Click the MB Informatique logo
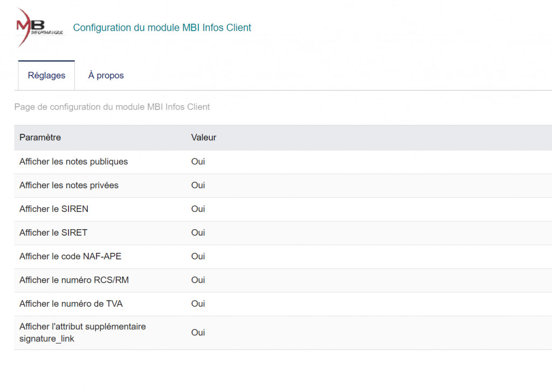The width and height of the screenshot is (552, 392). tap(39, 27)
